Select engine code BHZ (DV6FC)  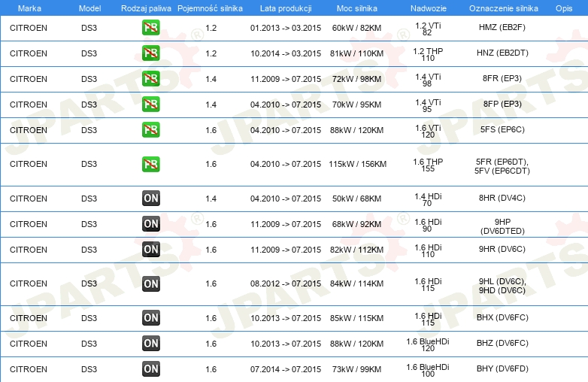pyautogui.click(x=502, y=343)
